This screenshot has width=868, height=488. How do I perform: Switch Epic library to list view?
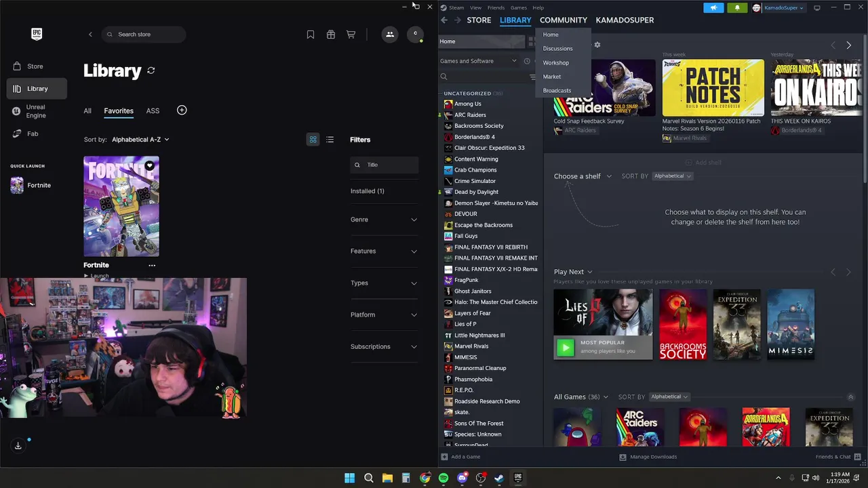coord(330,140)
